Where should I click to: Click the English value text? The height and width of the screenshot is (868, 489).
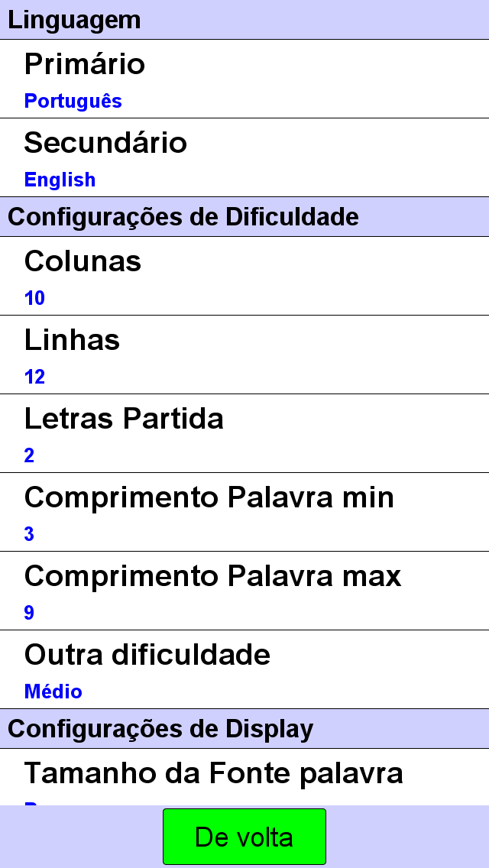point(60,180)
